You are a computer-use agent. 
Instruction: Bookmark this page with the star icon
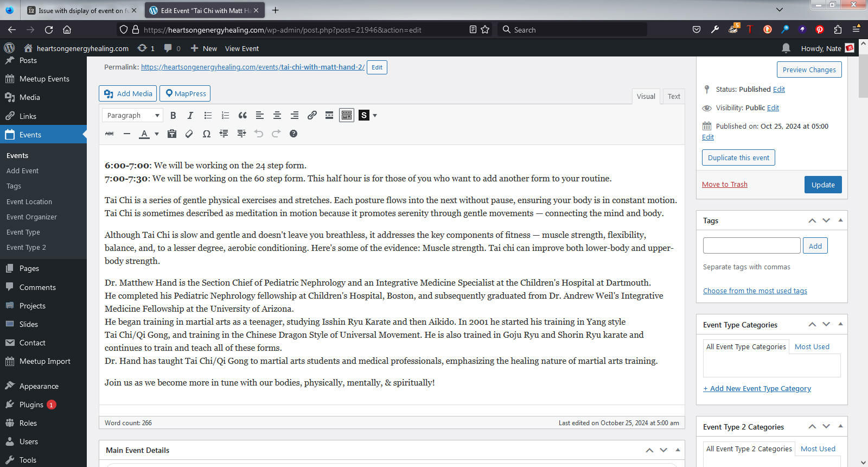click(485, 29)
